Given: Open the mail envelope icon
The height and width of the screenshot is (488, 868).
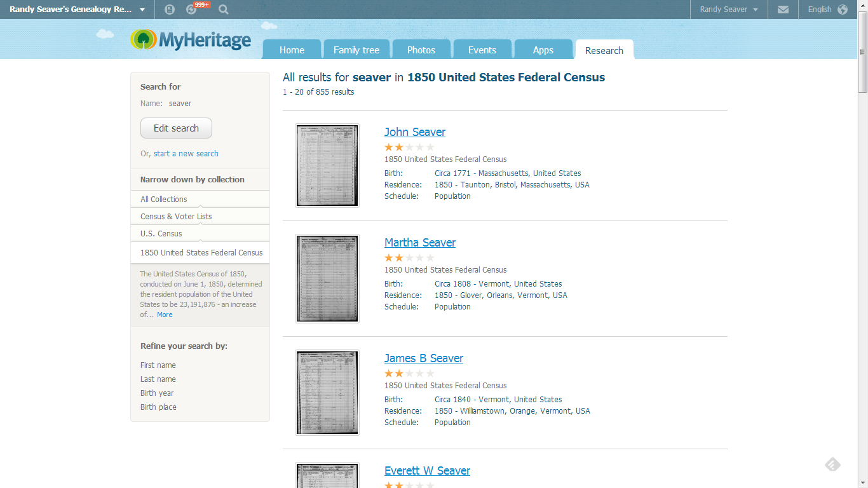Looking at the screenshot, I should pos(783,10).
